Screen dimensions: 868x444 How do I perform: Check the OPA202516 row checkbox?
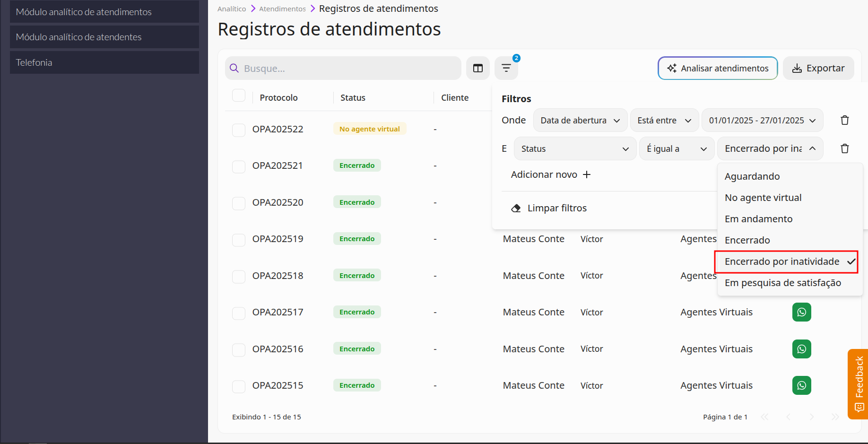tap(239, 350)
